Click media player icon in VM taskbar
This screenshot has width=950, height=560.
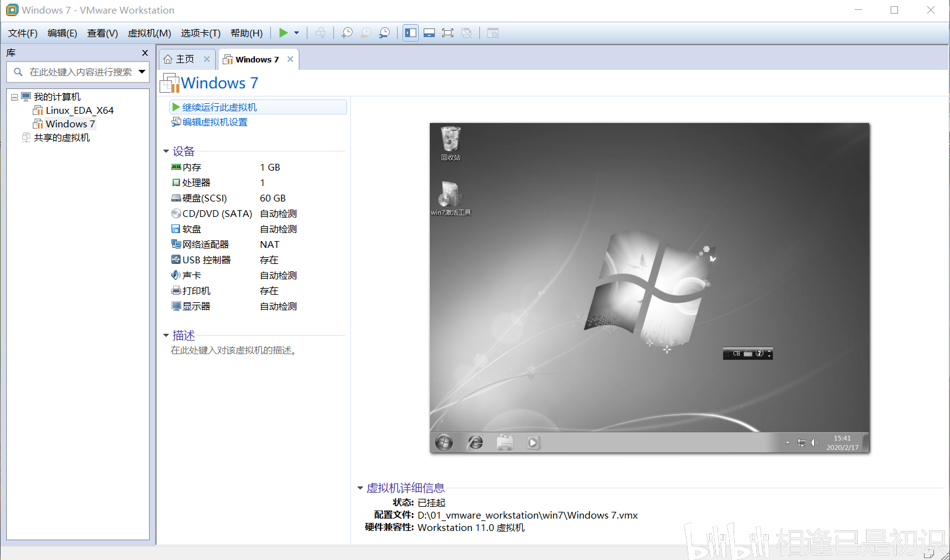point(533,443)
